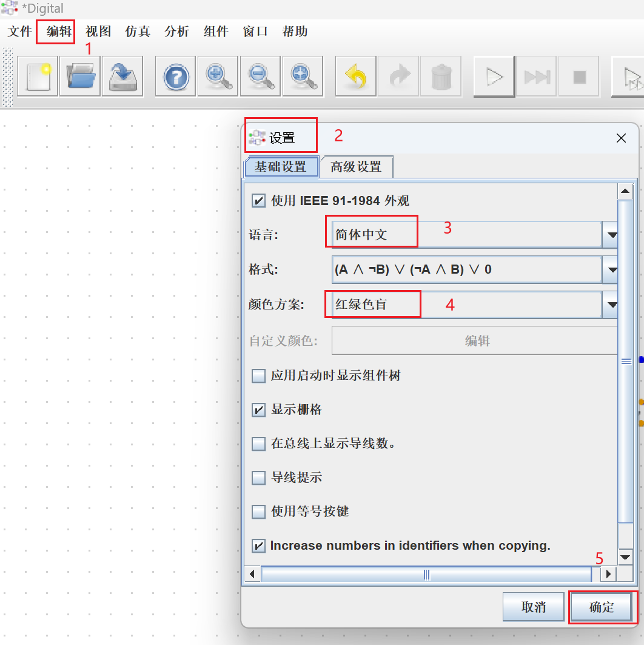This screenshot has width=644, height=645.
Task: Enable 在总线上显示导线数 checkbox
Action: 258,444
